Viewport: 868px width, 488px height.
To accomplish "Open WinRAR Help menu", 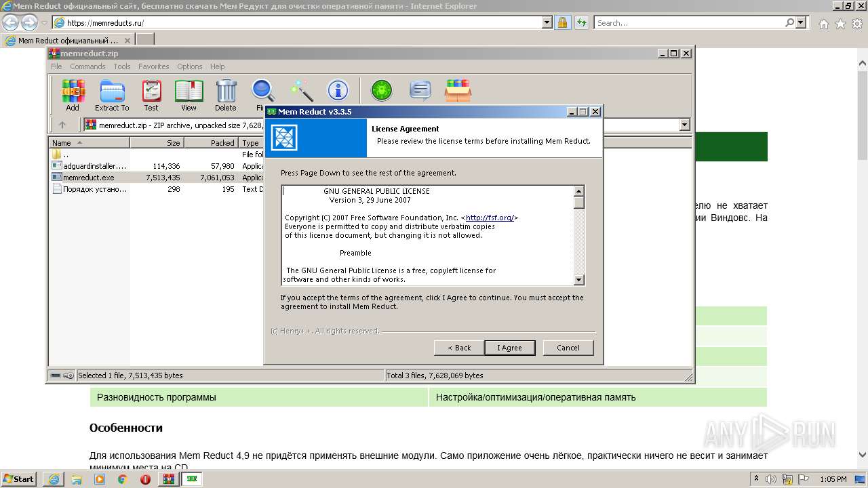I will click(217, 66).
